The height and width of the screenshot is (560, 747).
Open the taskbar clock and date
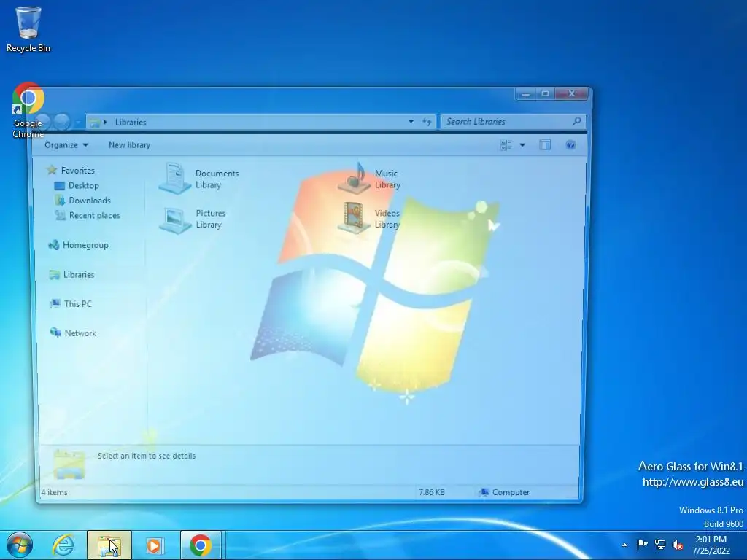pos(711,545)
